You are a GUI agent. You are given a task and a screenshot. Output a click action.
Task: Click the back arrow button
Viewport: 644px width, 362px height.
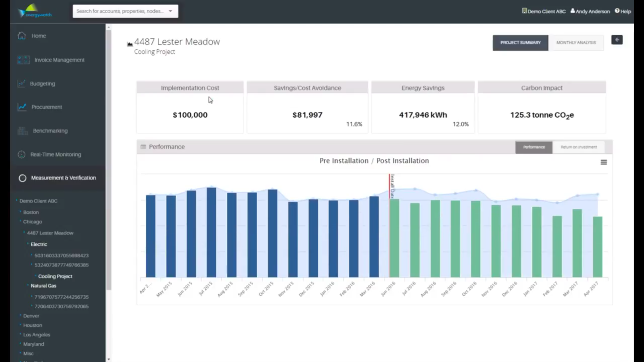[617, 40]
